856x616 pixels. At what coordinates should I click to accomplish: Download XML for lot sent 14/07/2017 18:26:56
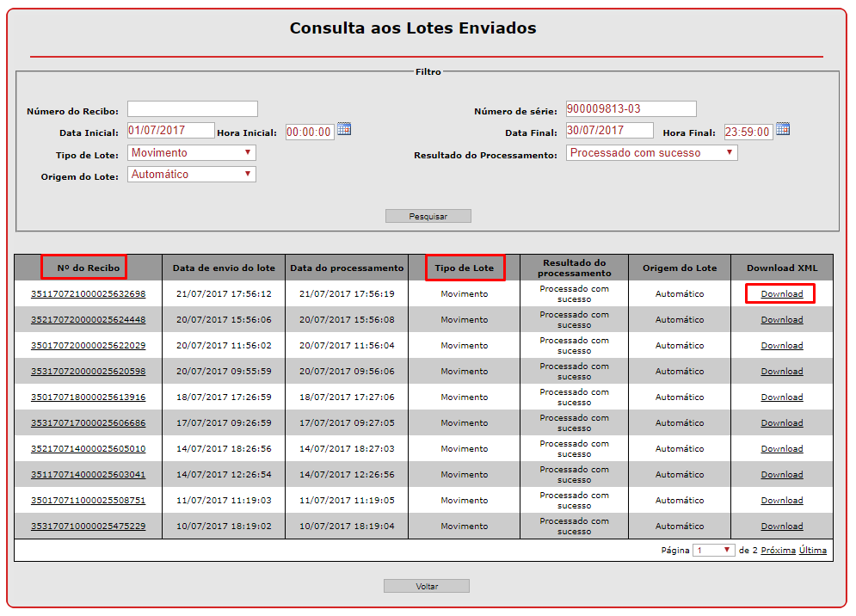tap(782, 449)
